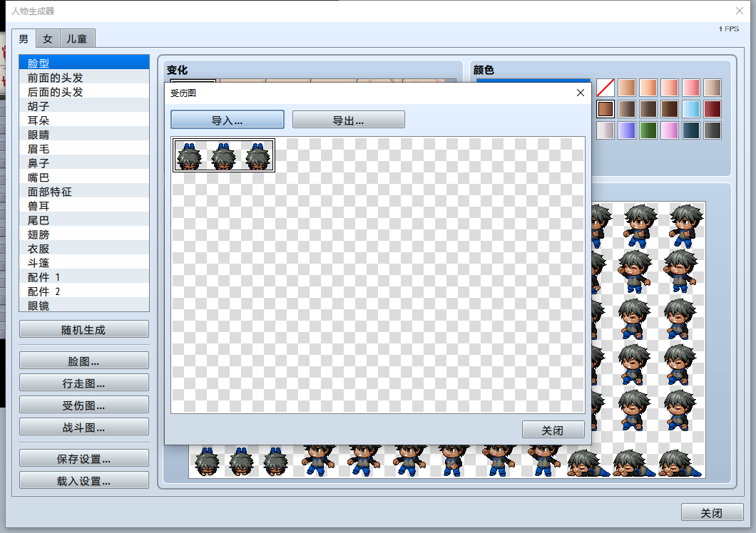Choose the bright pink skin swatch
The height and width of the screenshot is (533, 756).
coord(691,88)
